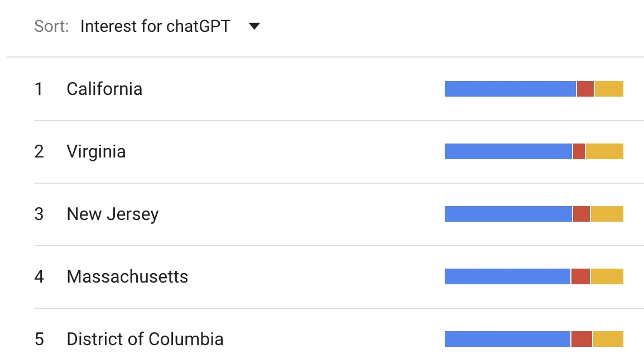This screenshot has width=644, height=363.
Task: Click rank number 5 beside District of Columbia
Action: point(39,339)
